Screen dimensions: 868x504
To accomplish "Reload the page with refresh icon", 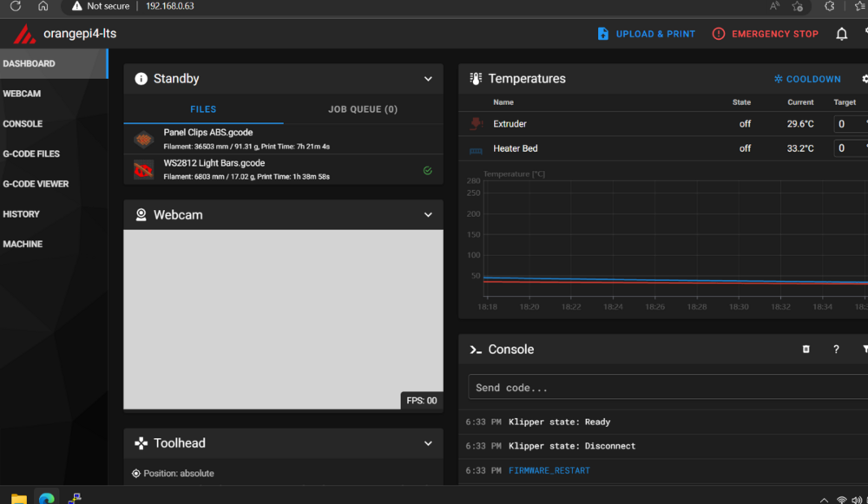I will (16, 6).
